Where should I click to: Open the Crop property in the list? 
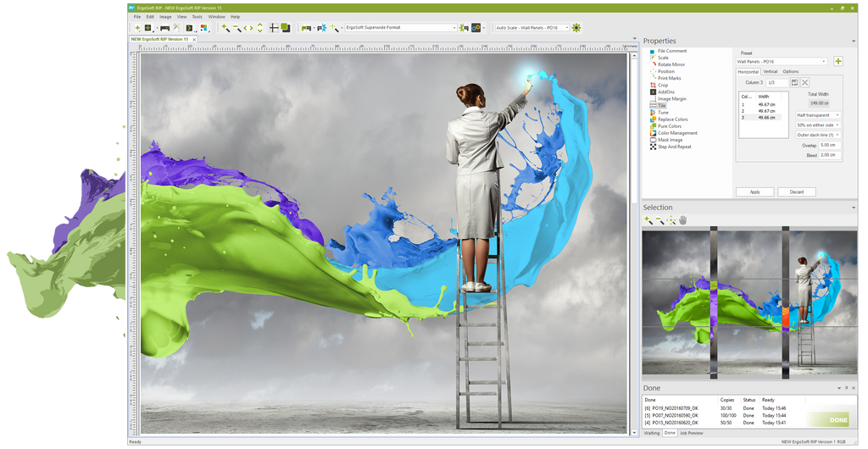pyautogui.click(x=663, y=85)
